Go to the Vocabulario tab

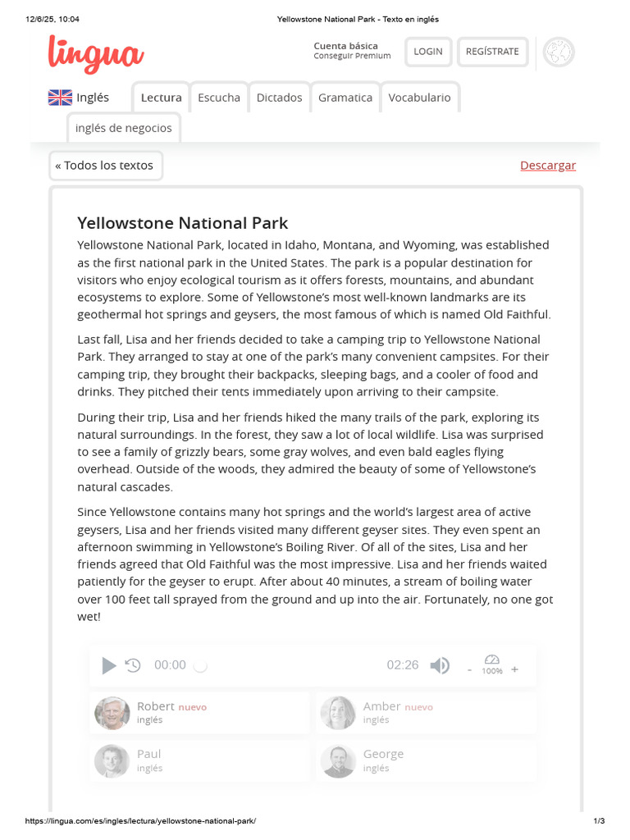pyautogui.click(x=419, y=98)
